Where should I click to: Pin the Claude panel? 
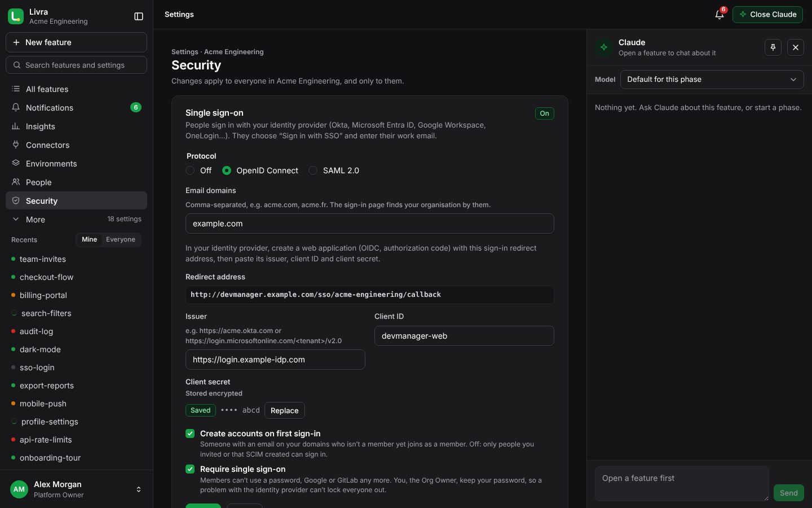tap(773, 47)
